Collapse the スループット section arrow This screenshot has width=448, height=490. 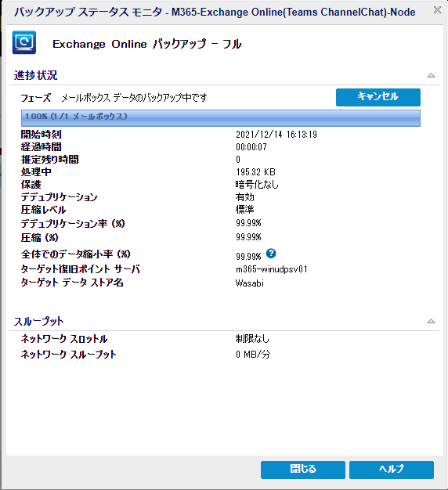click(x=431, y=321)
